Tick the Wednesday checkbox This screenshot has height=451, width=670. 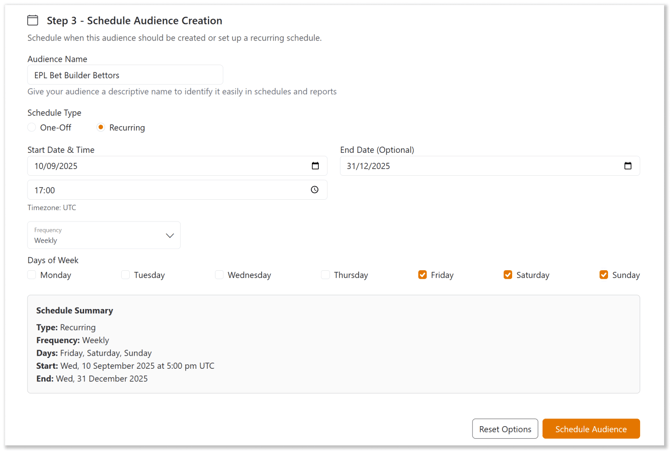tap(220, 275)
